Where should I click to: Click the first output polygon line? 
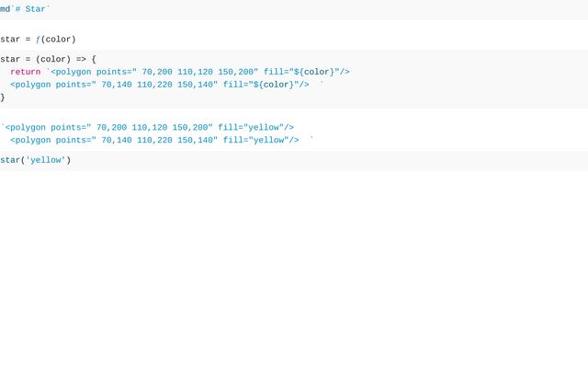(x=149, y=127)
